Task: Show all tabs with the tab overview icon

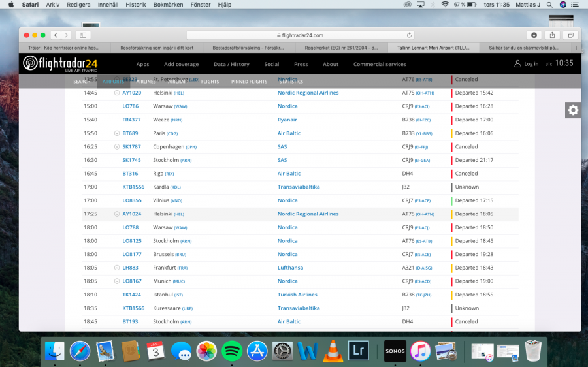Action: 570,35
